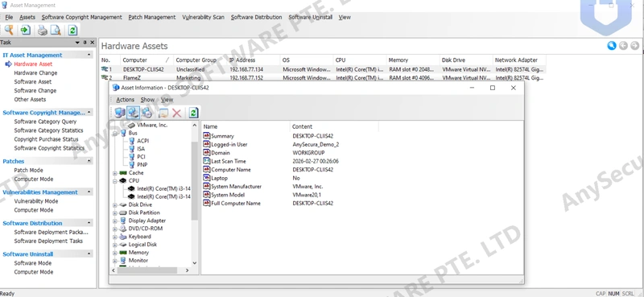Open Software Category Statistics
This screenshot has width=644, height=297.
pos(48,130)
